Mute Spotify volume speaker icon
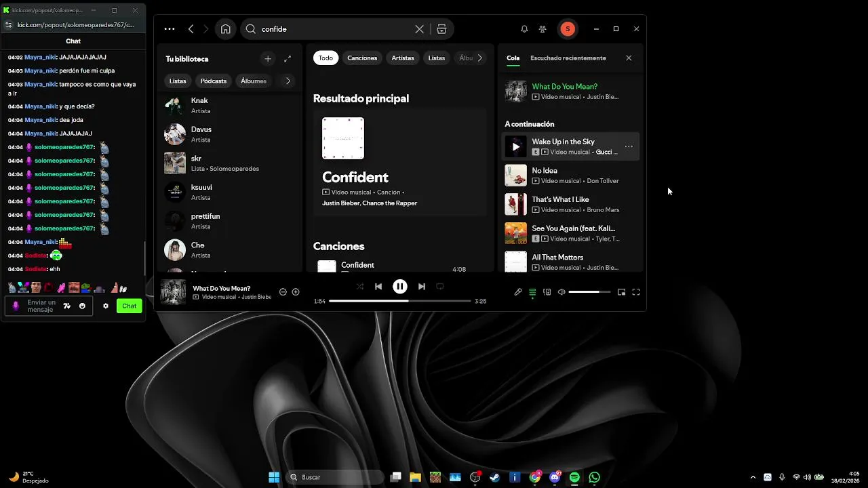This screenshot has width=868, height=488. pyautogui.click(x=561, y=292)
